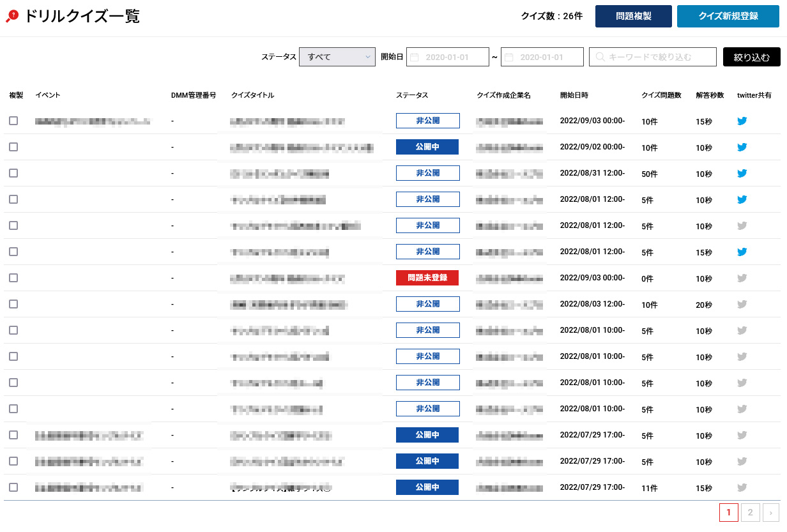Click the Twitter icon in the first row
This screenshot has height=532, width=787.
(x=742, y=121)
